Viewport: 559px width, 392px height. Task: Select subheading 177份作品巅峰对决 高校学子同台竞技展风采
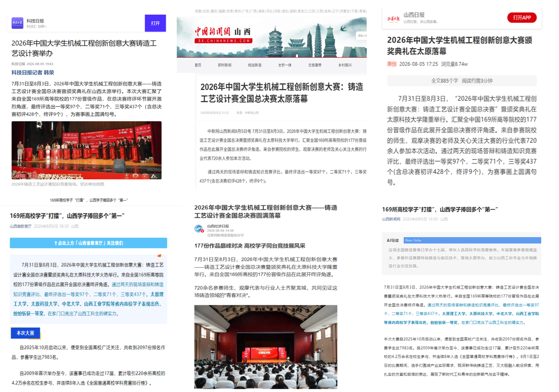[249, 246]
